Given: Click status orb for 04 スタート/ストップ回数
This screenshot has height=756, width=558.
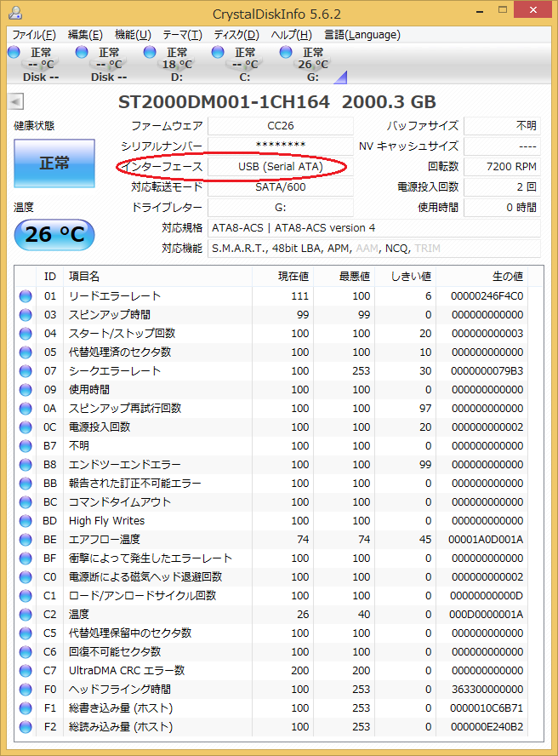Looking at the screenshot, I should tap(26, 334).
